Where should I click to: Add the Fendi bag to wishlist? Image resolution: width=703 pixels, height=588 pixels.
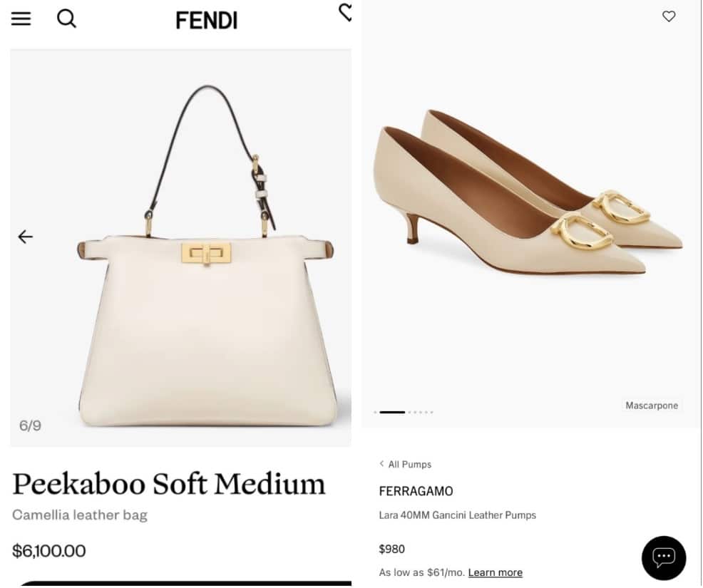pyautogui.click(x=346, y=12)
